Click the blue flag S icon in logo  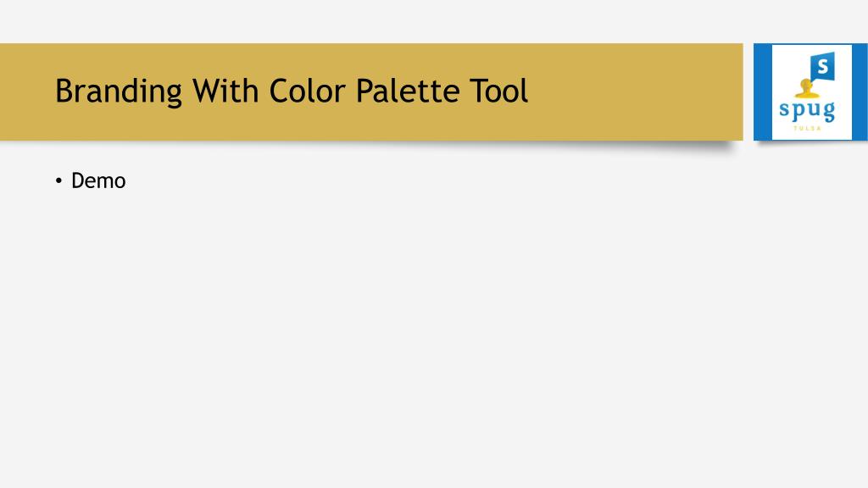[822, 68]
